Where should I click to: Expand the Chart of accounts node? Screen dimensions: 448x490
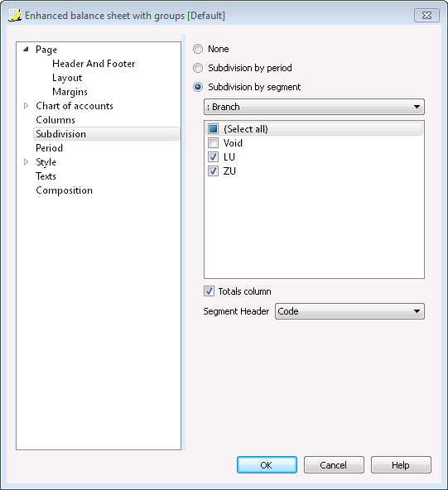[x=26, y=106]
